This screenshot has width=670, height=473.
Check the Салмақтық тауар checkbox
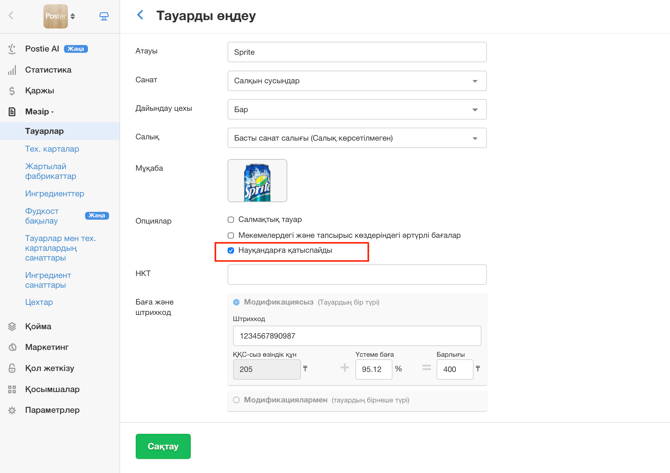(231, 220)
